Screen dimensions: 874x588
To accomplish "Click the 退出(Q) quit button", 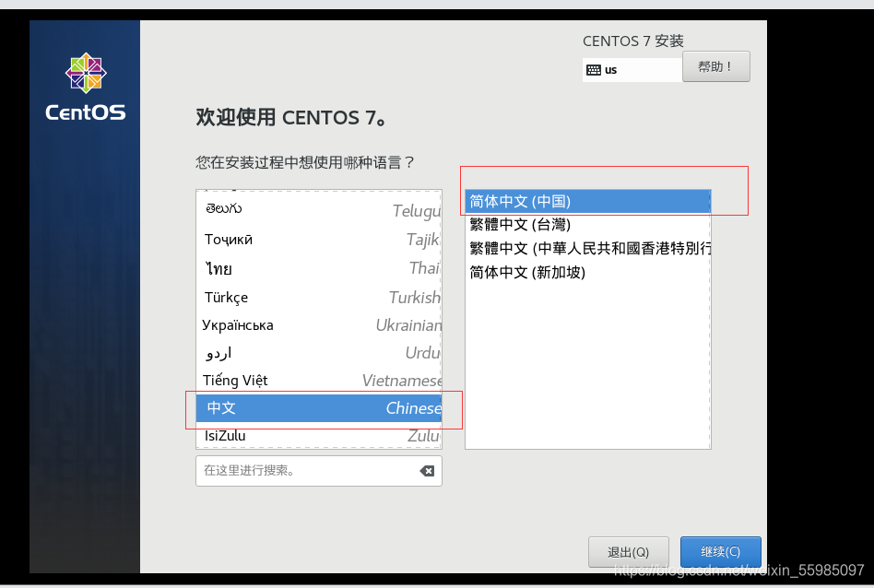I will coord(628,552).
